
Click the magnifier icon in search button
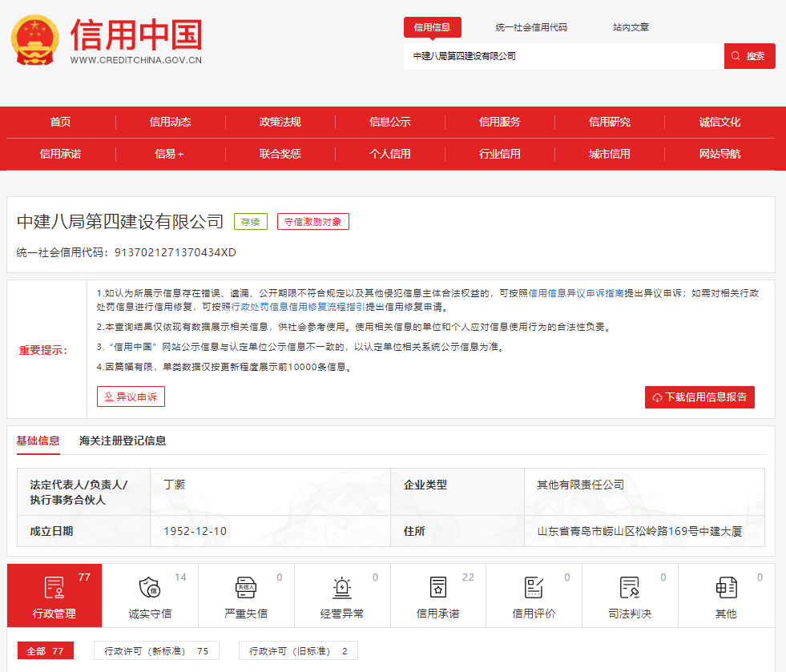tap(736, 55)
